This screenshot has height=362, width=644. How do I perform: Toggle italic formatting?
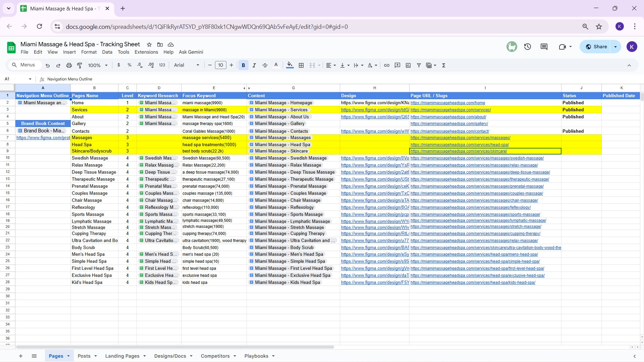click(254, 65)
